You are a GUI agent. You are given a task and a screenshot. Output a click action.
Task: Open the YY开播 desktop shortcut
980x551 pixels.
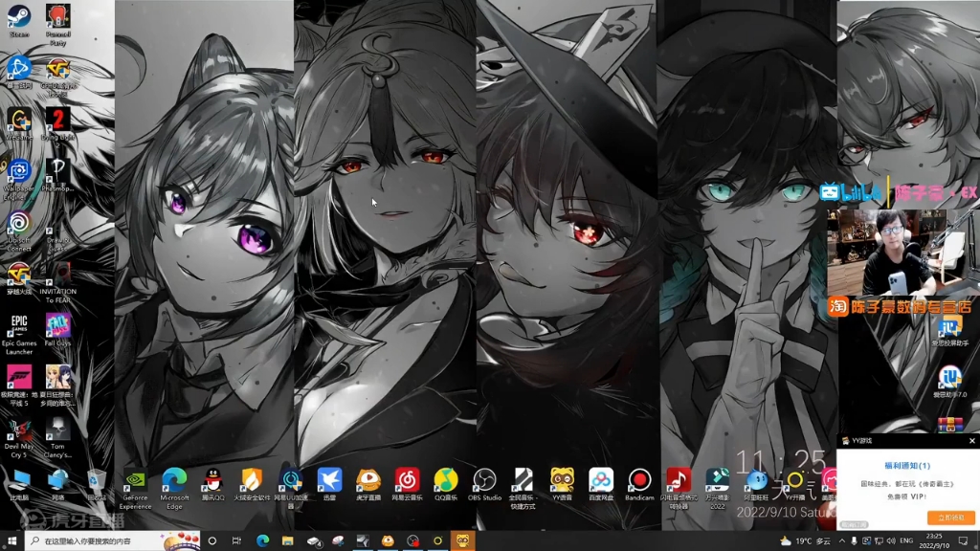click(x=795, y=485)
